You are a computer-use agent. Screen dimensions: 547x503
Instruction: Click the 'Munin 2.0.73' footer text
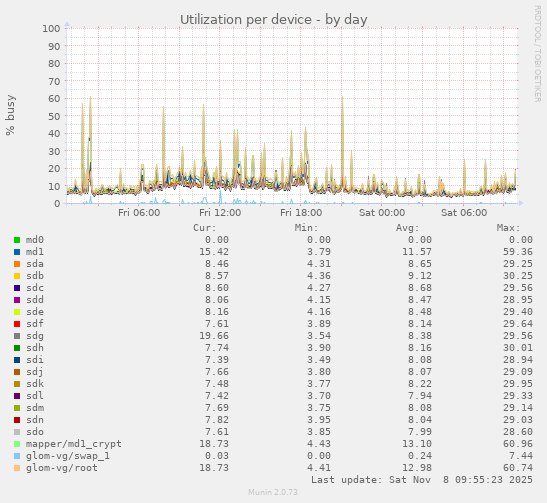click(273, 492)
